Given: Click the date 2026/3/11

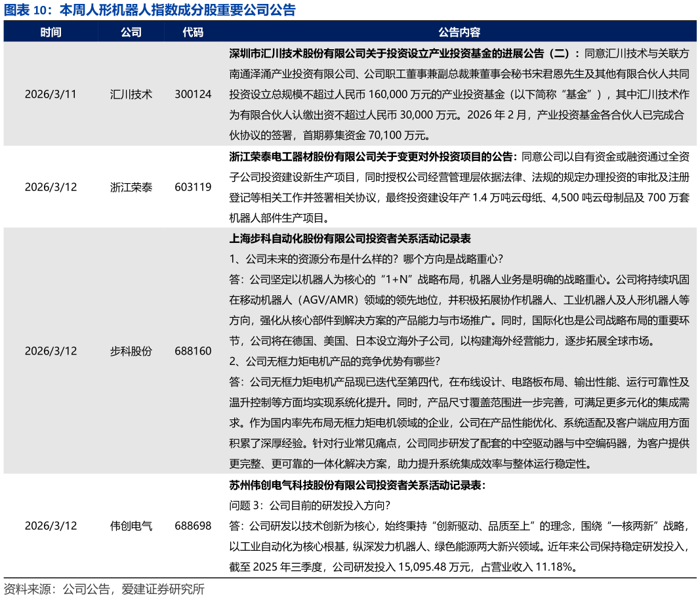Looking at the screenshot, I should (x=51, y=94).
